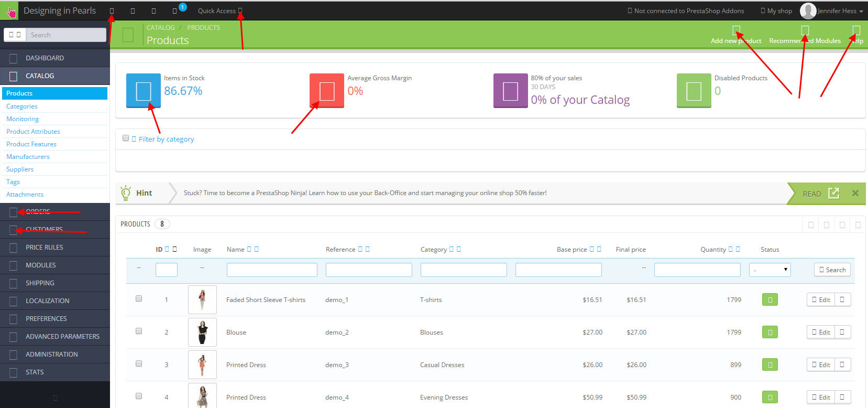Click Add new product button
The height and width of the screenshot is (408, 868).
pos(736,35)
